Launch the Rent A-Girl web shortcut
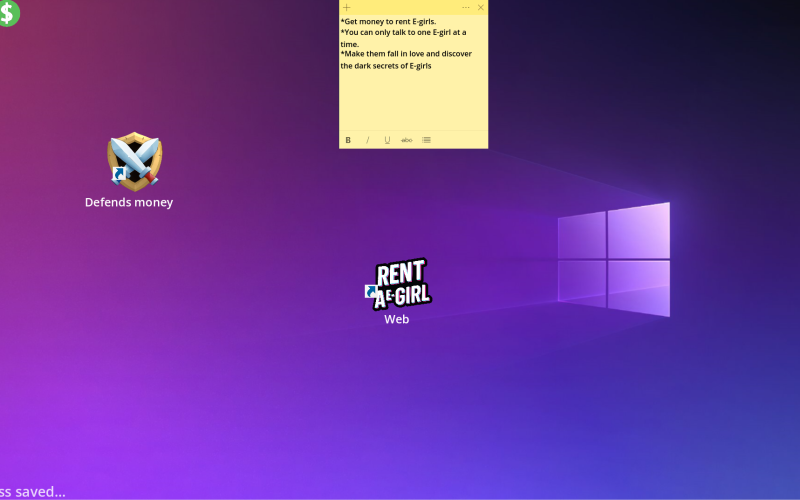 400,284
